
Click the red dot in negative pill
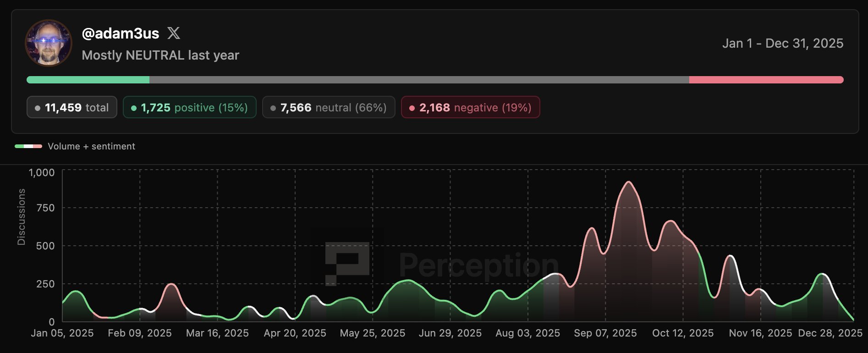coord(412,108)
